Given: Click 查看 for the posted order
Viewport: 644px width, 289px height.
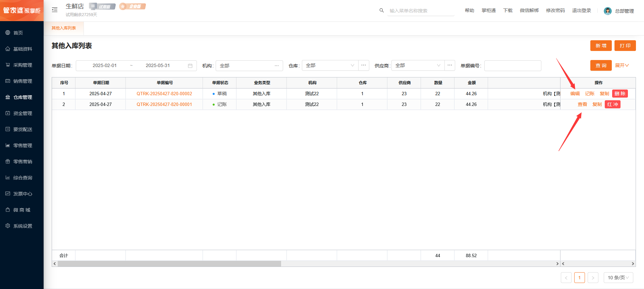Looking at the screenshot, I should [582, 104].
